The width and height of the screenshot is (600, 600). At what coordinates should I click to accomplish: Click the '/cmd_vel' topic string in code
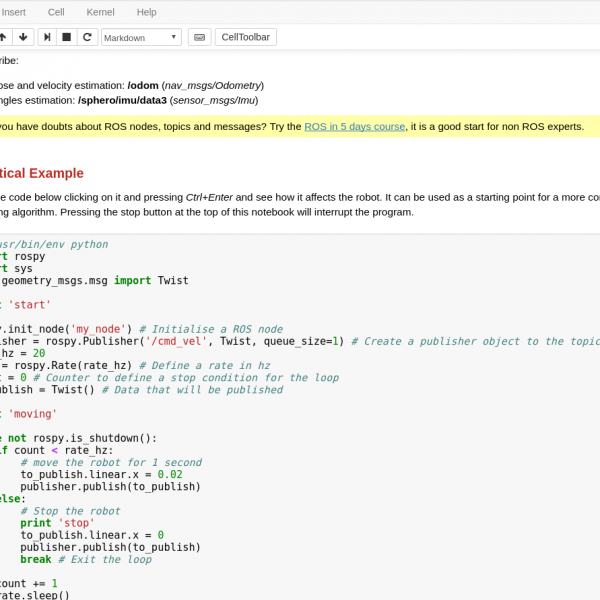(176, 341)
